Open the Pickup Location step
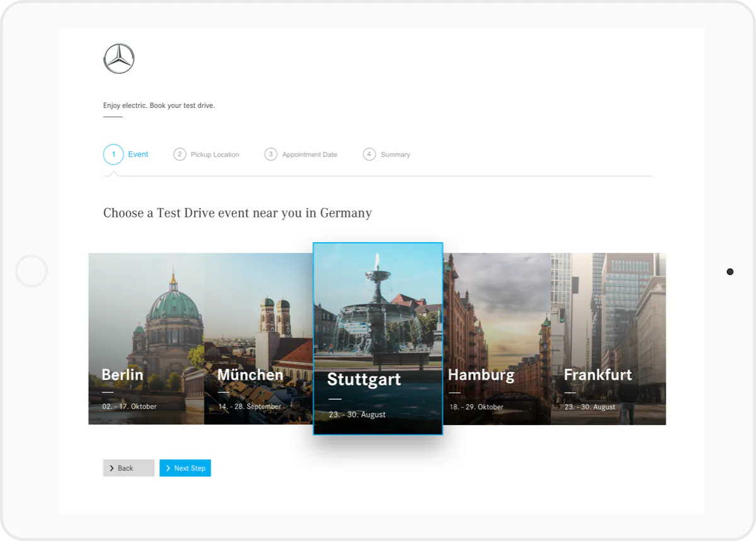 pos(215,154)
